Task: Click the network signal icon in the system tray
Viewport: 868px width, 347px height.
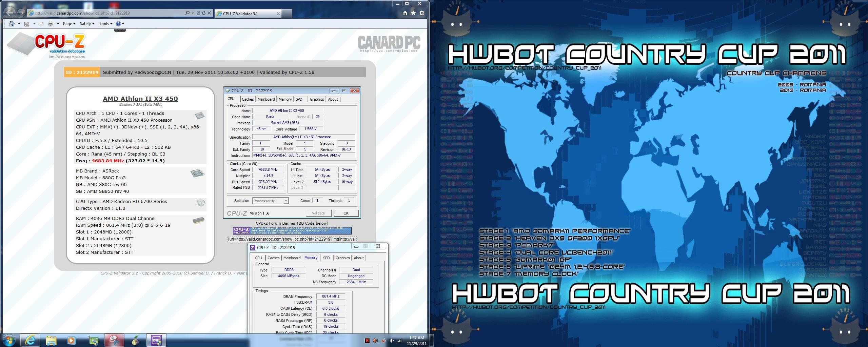Action: 400,341
